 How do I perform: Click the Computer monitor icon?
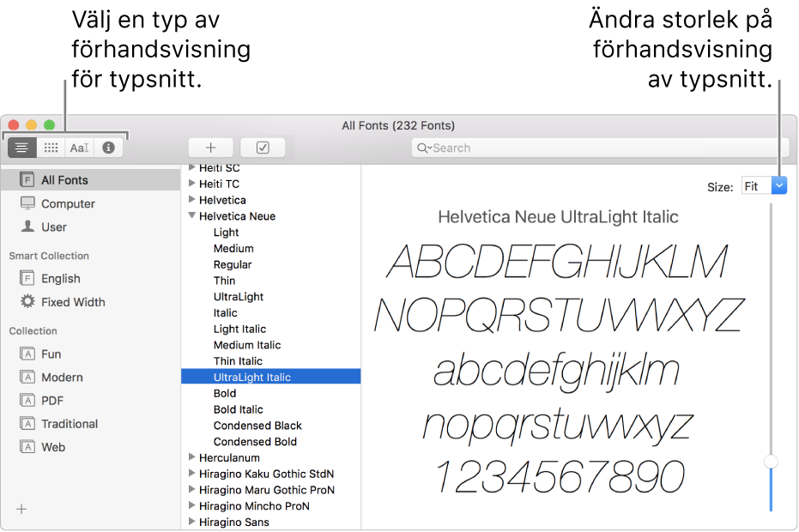click(x=27, y=203)
